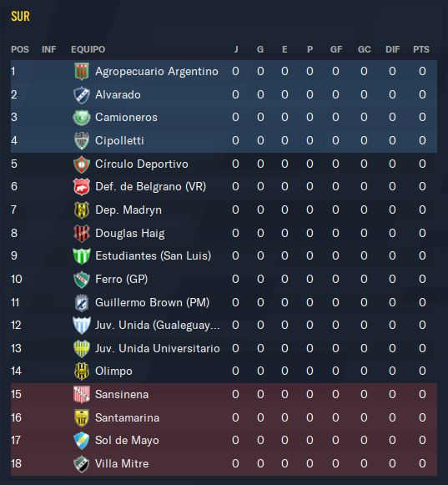Image resolution: width=448 pixels, height=485 pixels.
Task: Open the Círculo Deportivo team link
Action: click(141, 164)
